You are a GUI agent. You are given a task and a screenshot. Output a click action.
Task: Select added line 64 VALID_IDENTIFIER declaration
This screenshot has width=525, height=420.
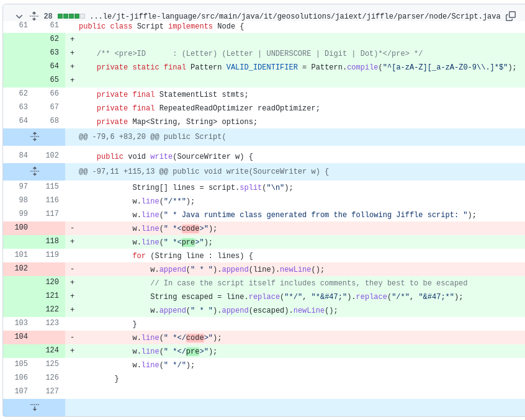coord(54,66)
